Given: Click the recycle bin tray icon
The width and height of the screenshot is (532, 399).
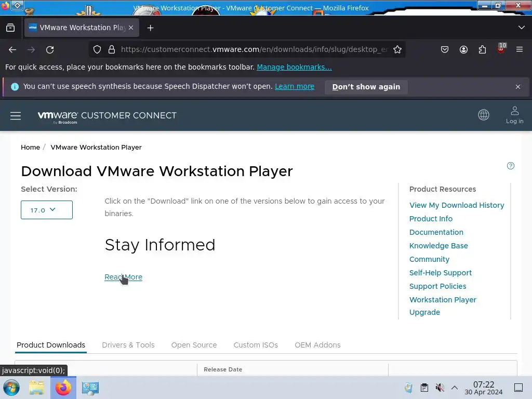Looking at the screenshot, I should [x=408, y=388].
